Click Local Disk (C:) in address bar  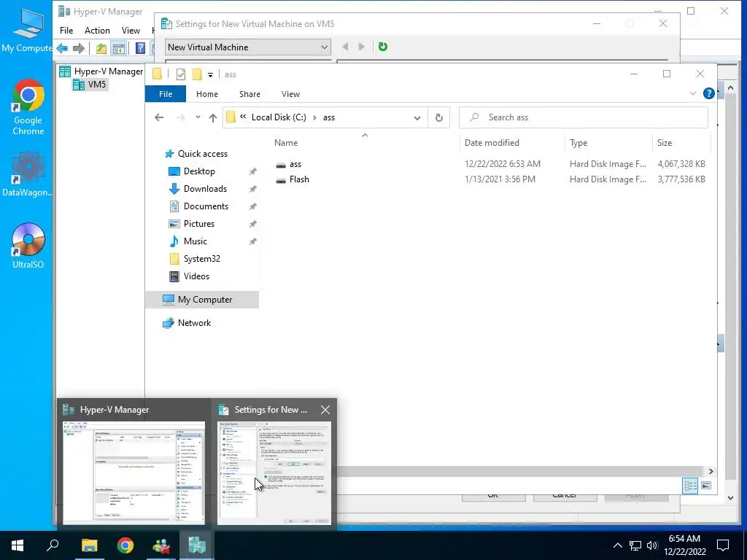click(x=279, y=117)
